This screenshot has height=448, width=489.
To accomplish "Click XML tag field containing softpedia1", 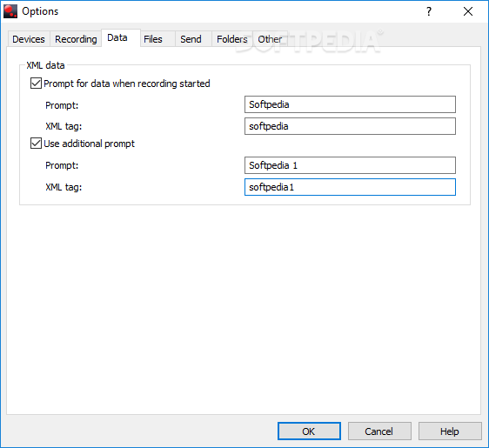I will pyautogui.click(x=350, y=187).
